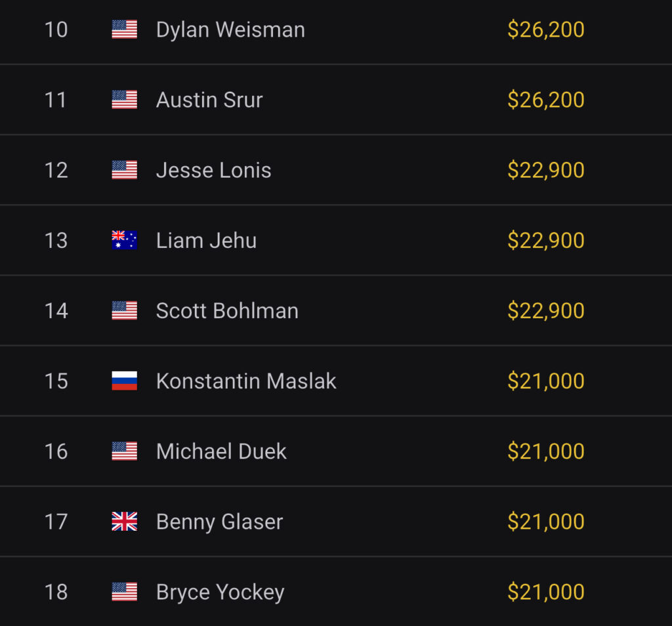Viewport: 672px width, 626px height.
Task: Click the Russian flag next to Konstantin Maslak
Action: click(x=124, y=381)
